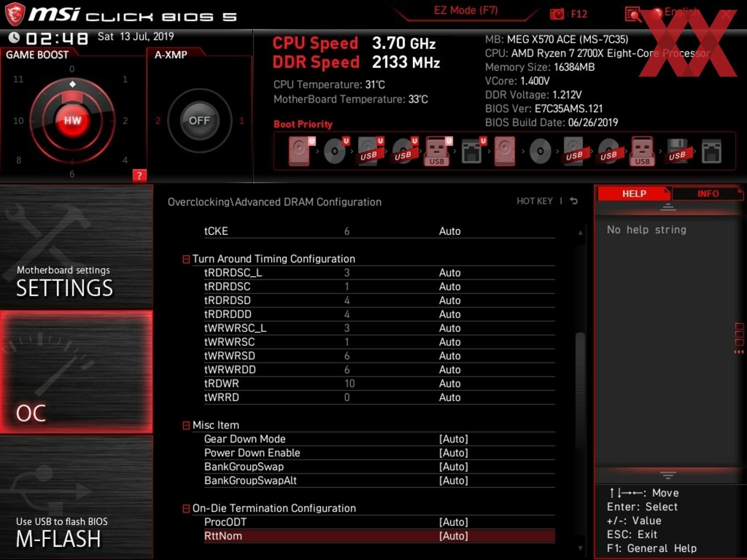747x560 pixels.
Task: Click the Overclocking\Advanced DRAM Configuration breadcrumb
Action: click(274, 202)
